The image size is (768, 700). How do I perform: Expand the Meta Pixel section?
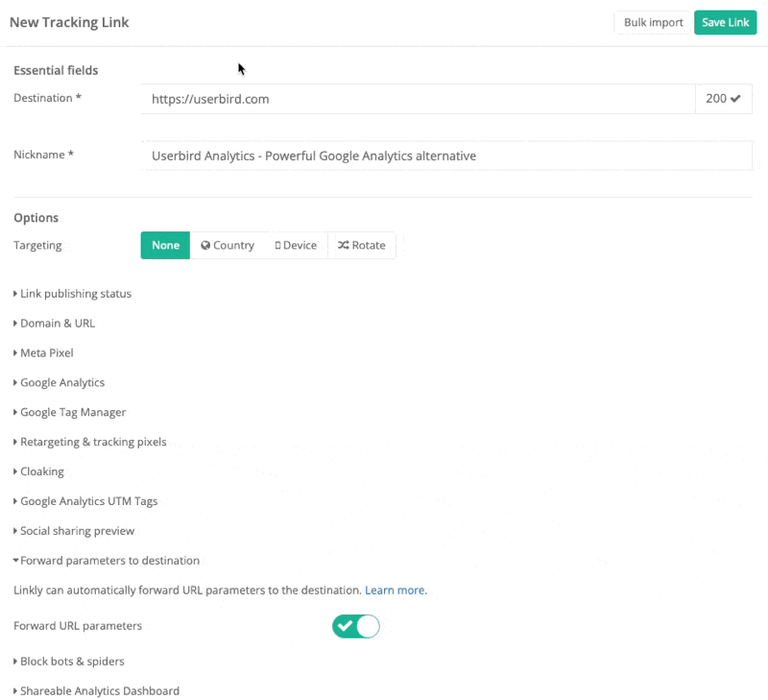click(x=46, y=353)
